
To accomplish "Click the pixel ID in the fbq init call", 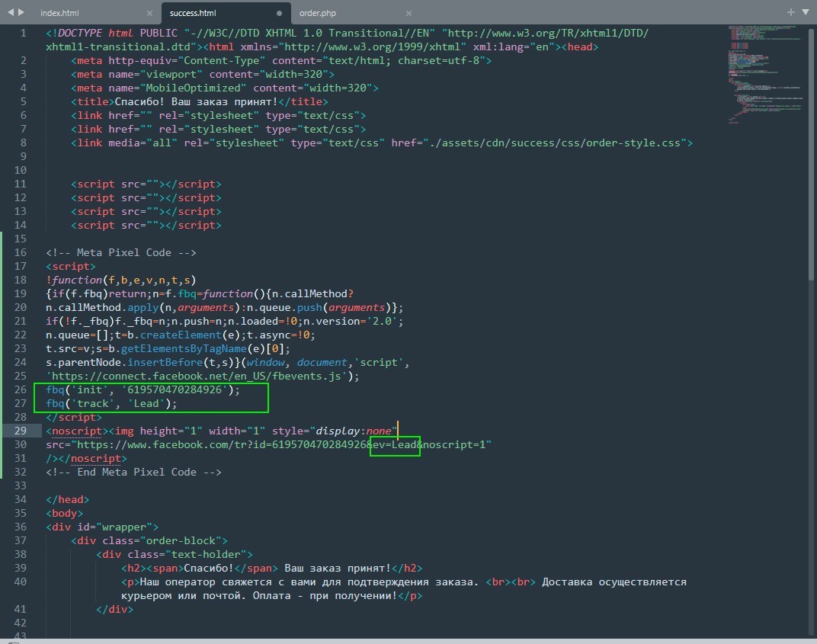I will click(175, 389).
